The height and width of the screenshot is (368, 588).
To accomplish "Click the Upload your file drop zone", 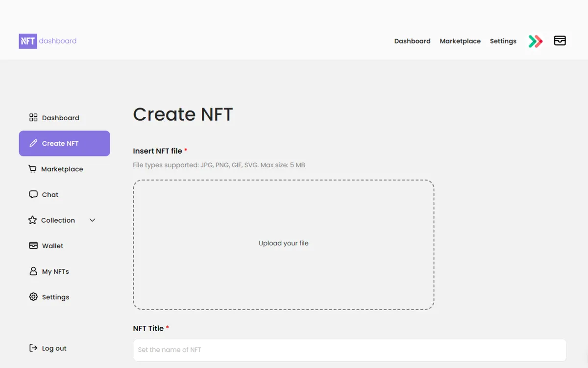I will coord(284,244).
